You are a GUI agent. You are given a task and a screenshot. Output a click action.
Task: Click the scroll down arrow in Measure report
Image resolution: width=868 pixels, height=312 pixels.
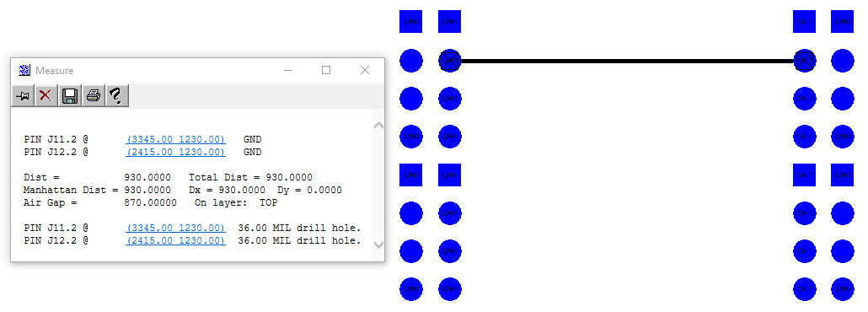click(x=378, y=244)
